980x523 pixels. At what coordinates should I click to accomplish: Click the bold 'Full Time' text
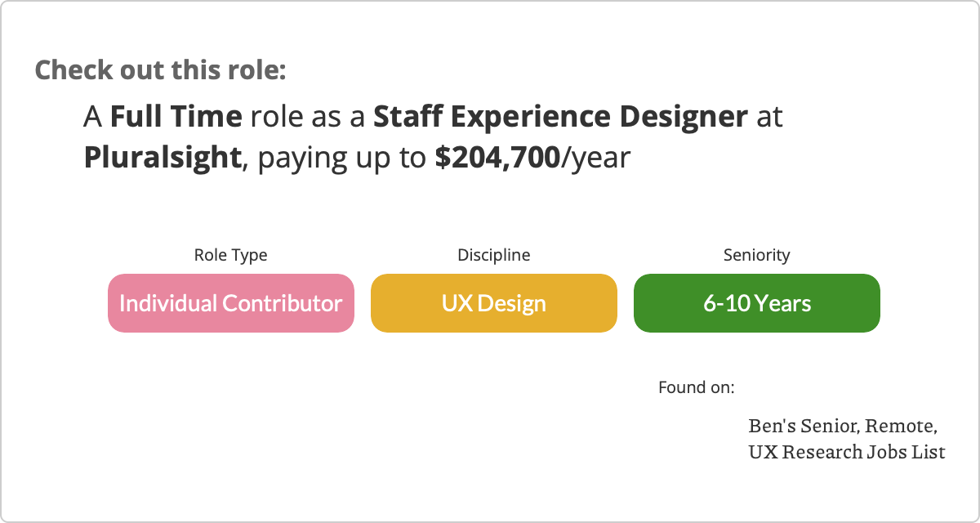click(176, 117)
